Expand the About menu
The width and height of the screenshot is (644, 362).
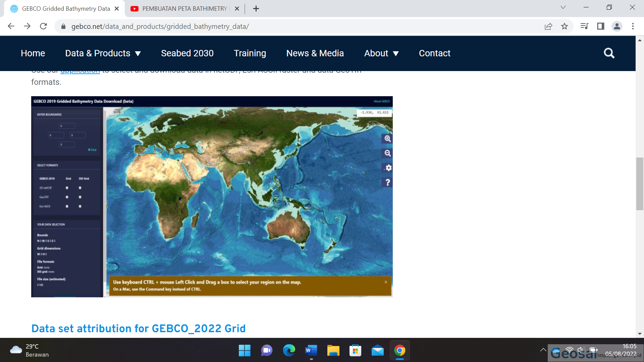(x=381, y=53)
